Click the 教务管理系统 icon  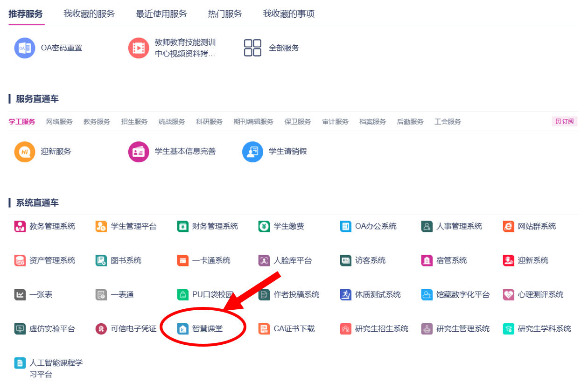pos(20,226)
